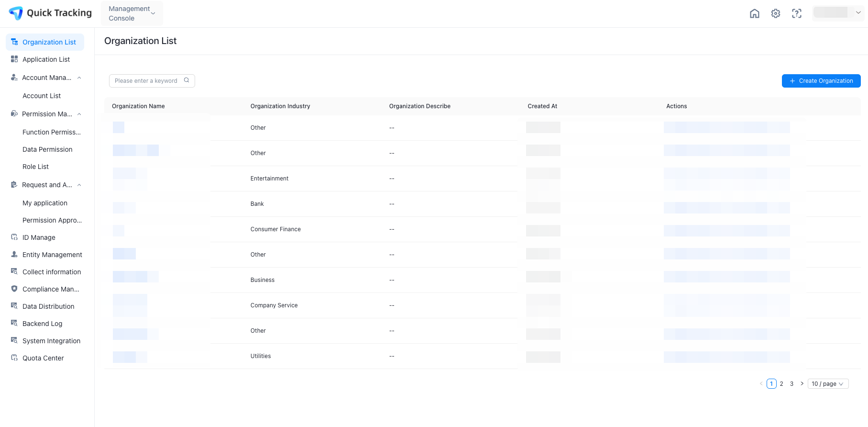Collapse the Request and Approval section
Viewport: 868px width, 427px height.
click(79, 185)
